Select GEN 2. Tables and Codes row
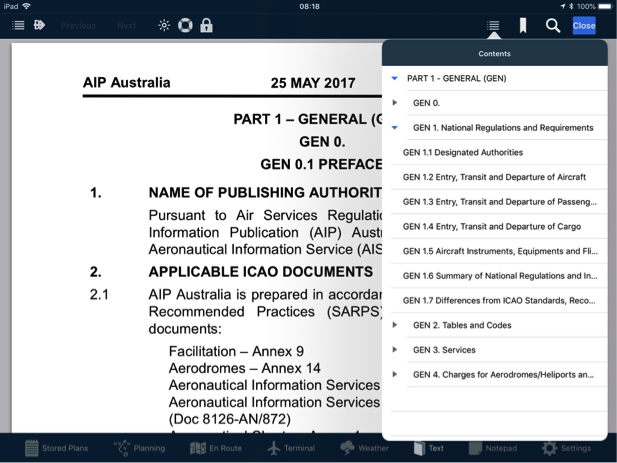 [x=495, y=325]
